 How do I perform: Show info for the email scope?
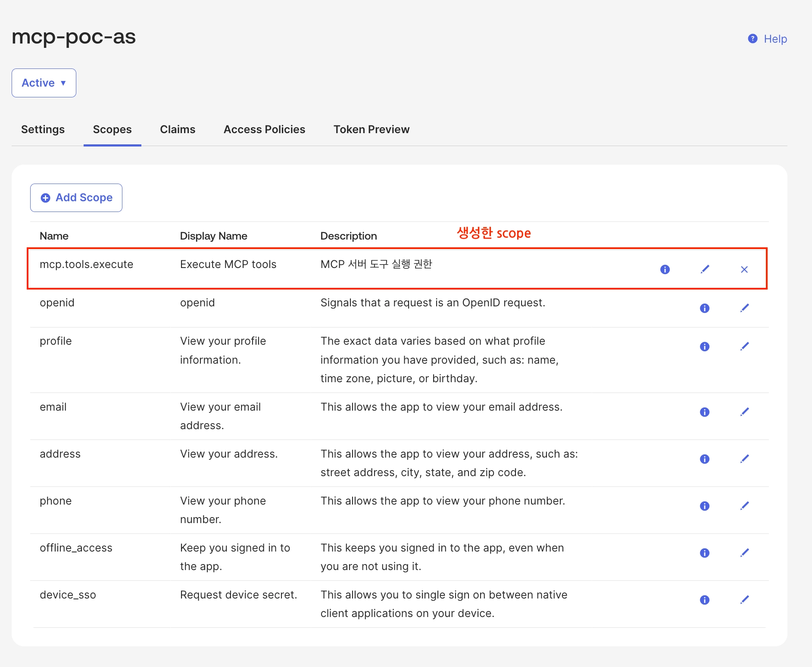(x=705, y=412)
